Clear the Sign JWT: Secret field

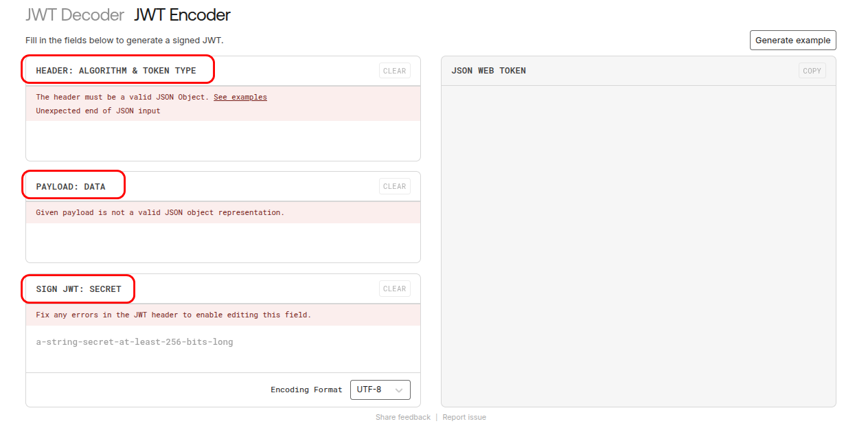point(394,289)
